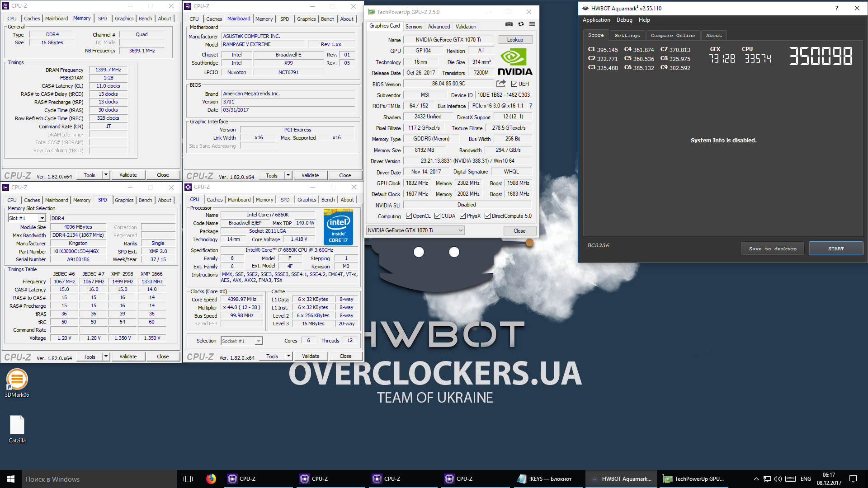Image resolution: width=868 pixels, height=488 pixels.
Task: Open Tools dropdown arrow in CPU tab CPU-Z
Action: tap(288, 356)
